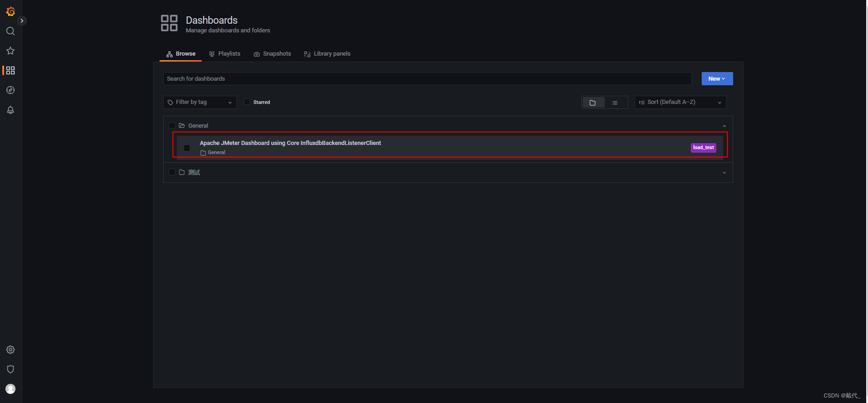Check the 测试 folder checkbox

(172, 172)
